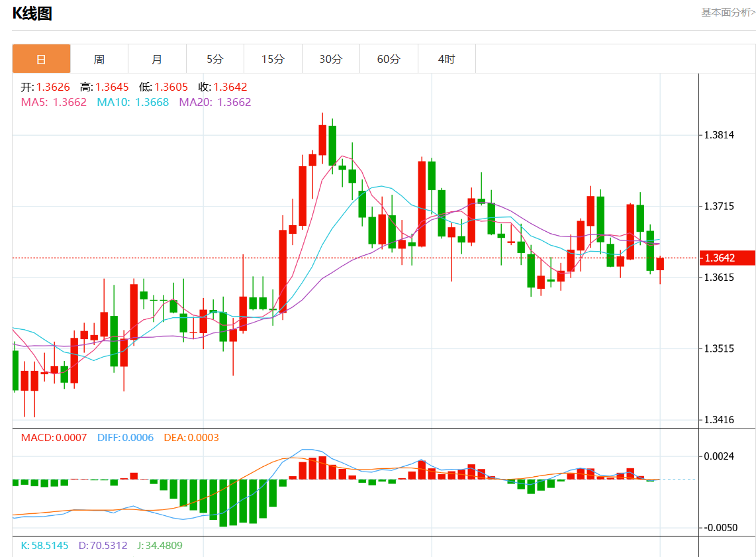Click the 收:1.3642 close value
The image size is (756, 557).
click(x=222, y=87)
